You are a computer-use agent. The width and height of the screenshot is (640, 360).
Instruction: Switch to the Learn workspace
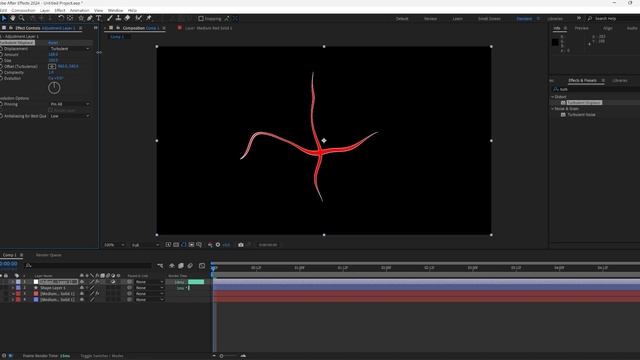click(458, 19)
